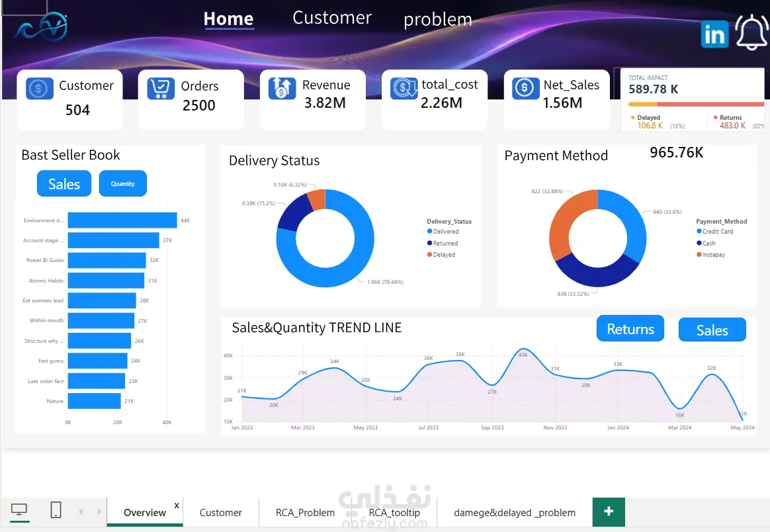
Task: Open the problem navigation item
Action: [x=437, y=20]
